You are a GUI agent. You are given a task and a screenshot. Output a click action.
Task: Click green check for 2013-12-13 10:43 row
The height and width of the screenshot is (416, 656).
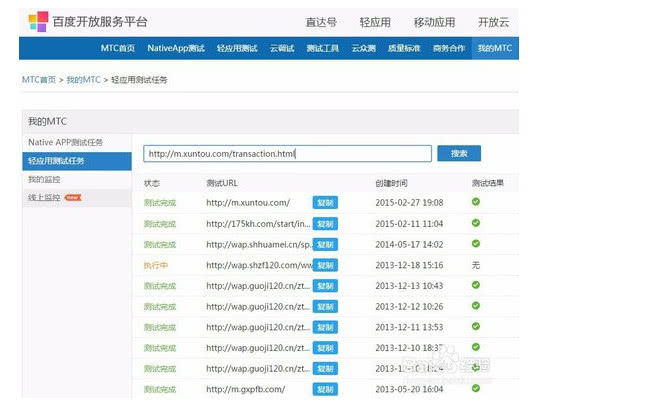476,285
